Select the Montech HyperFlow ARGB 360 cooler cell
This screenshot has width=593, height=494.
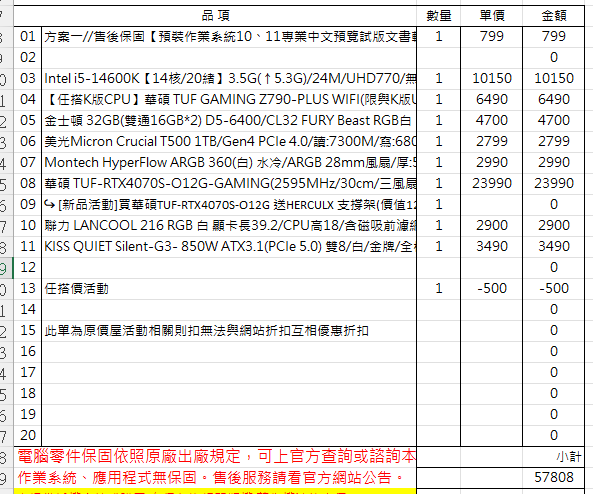coord(229,163)
